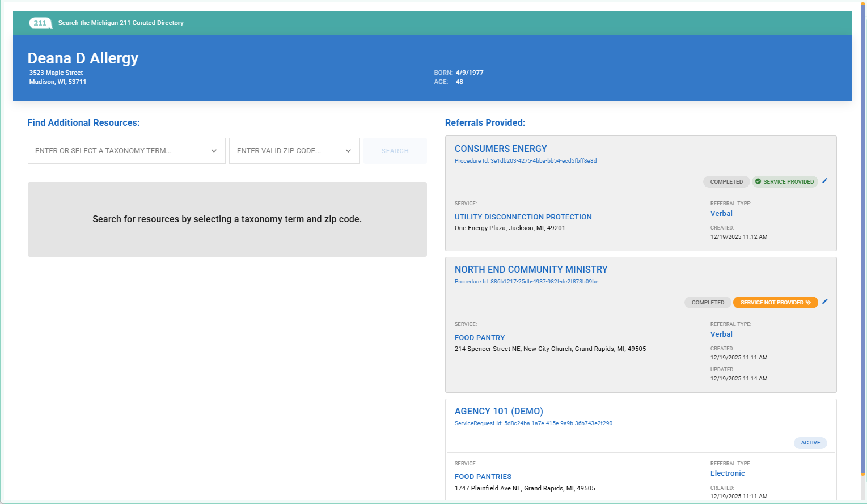Click the green checkmark on Service Provided badge
The height and width of the screenshot is (504, 867).
758,181
